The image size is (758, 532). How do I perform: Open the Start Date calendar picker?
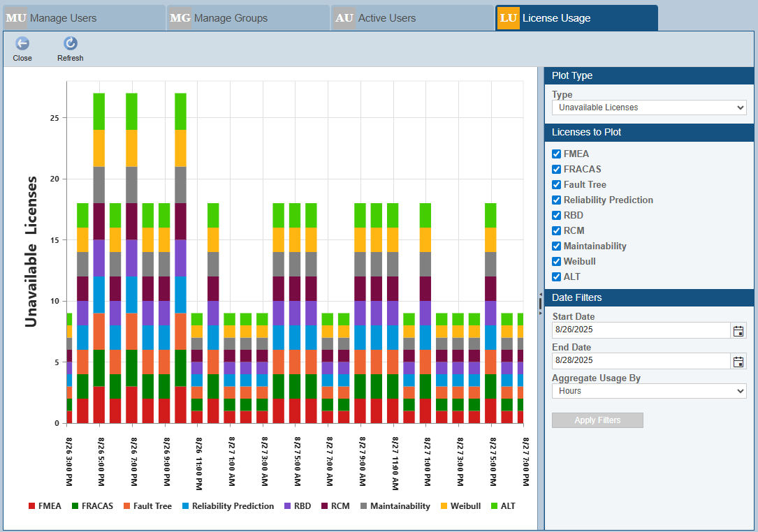point(738,331)
